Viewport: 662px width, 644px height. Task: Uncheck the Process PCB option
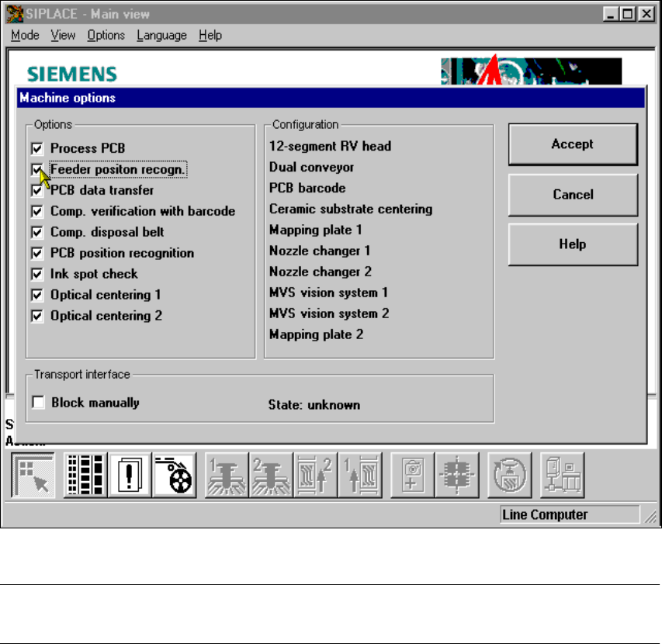point(37,148)
